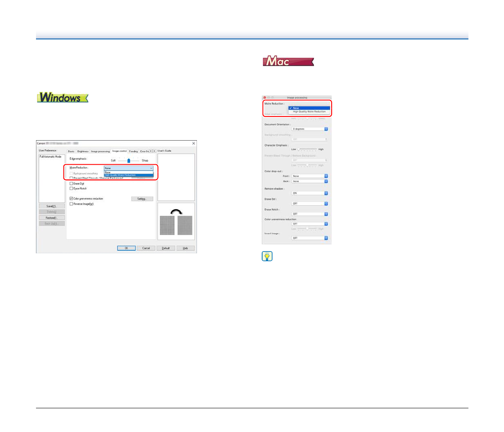Open the Color drop-out Front dropdown
Screen dimensions: 504x432
310,176
